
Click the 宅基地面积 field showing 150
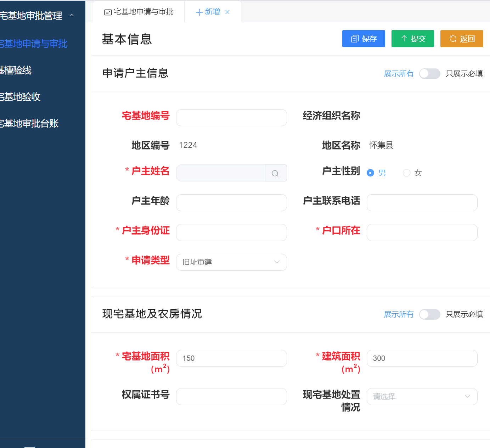231,358
